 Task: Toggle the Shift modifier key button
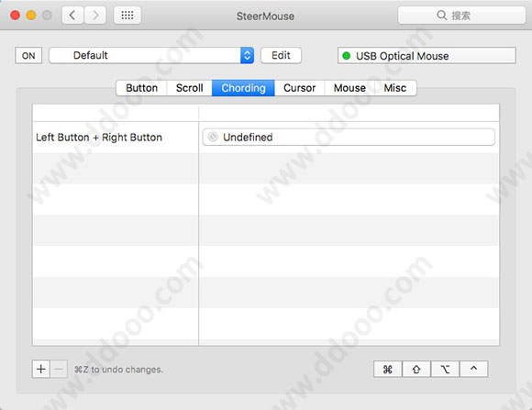coord(416,369)
